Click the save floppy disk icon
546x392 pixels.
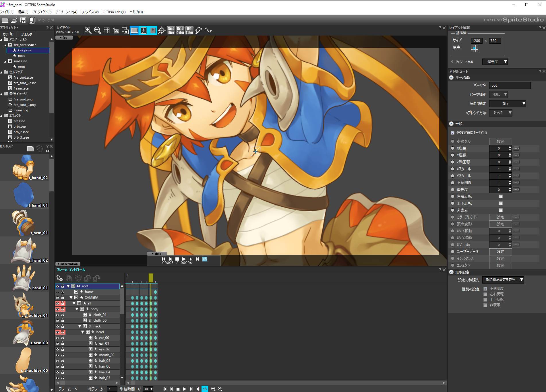click(x=23, y=20)
